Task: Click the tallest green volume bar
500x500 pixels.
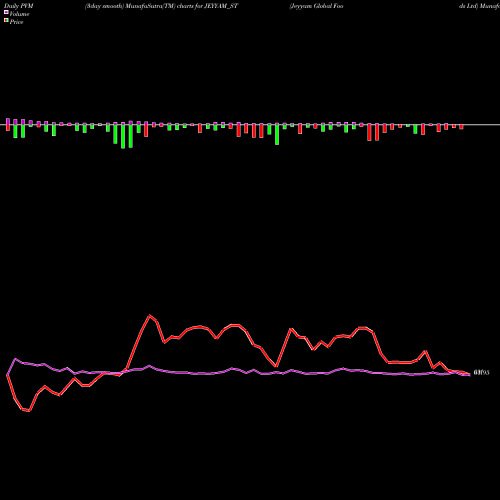Action: [123, 137]
